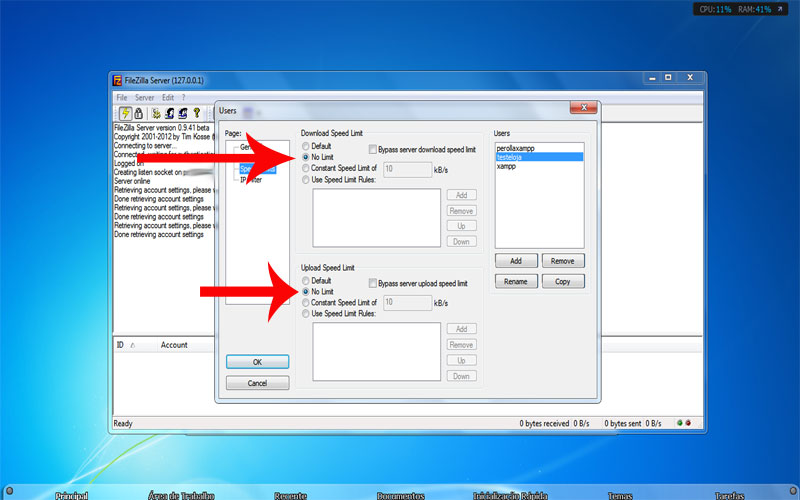
Task: Click the '0 bytes sent' status bar entry
Action: (623, 423)
